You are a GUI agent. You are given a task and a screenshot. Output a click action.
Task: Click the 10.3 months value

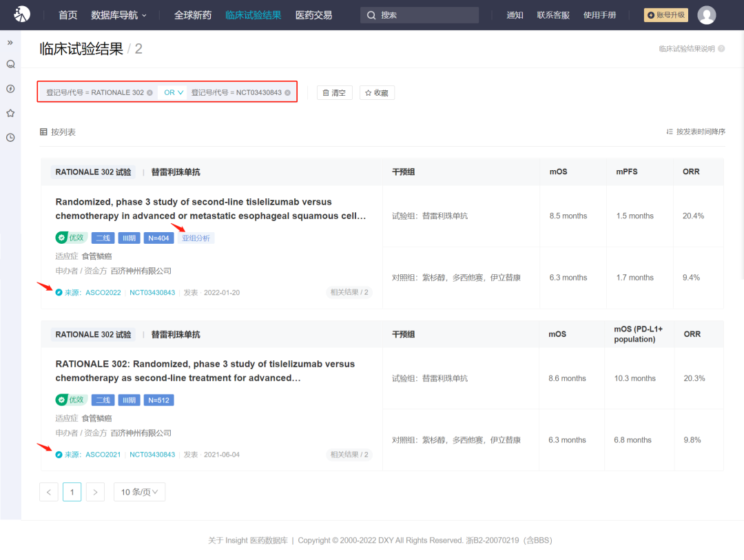tap(635, 378)
